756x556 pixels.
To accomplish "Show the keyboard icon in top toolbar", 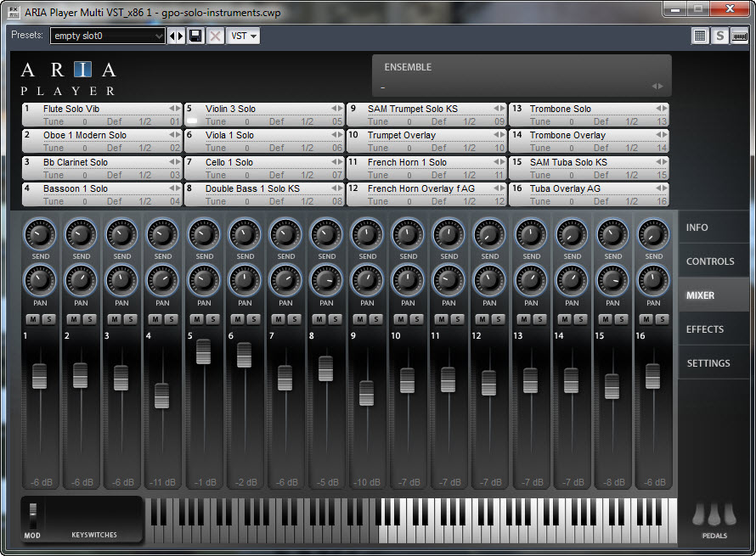I will [x=740, y=36].
